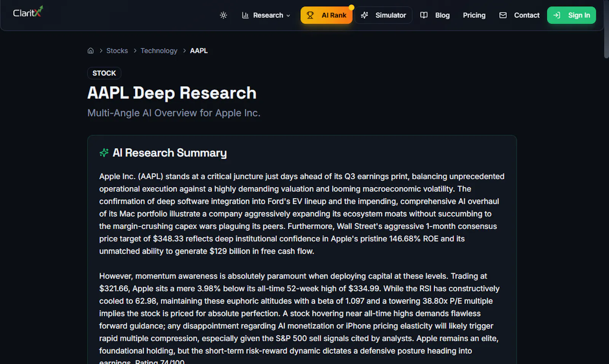Click the AI Rank trophy icon
609x364 pixels.
(x=310, y=15)
